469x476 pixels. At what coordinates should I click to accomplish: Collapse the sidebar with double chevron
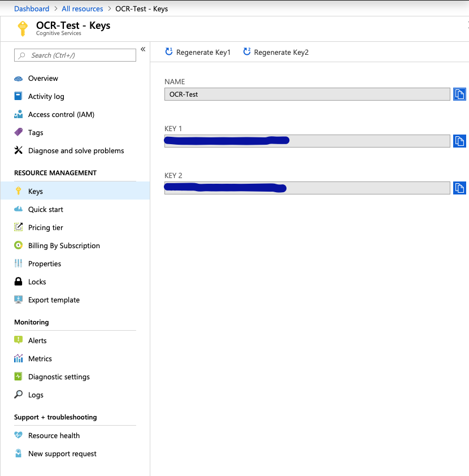143,49
